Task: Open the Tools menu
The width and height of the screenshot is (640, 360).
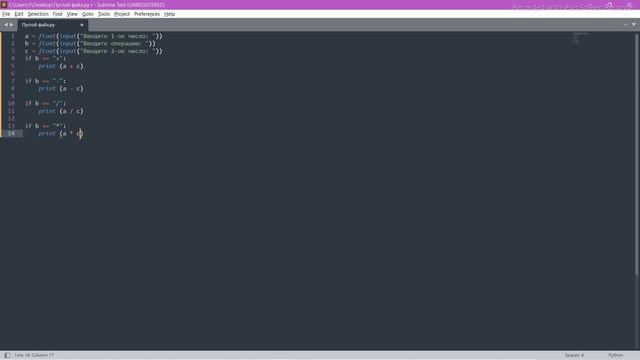Action: 104,14
